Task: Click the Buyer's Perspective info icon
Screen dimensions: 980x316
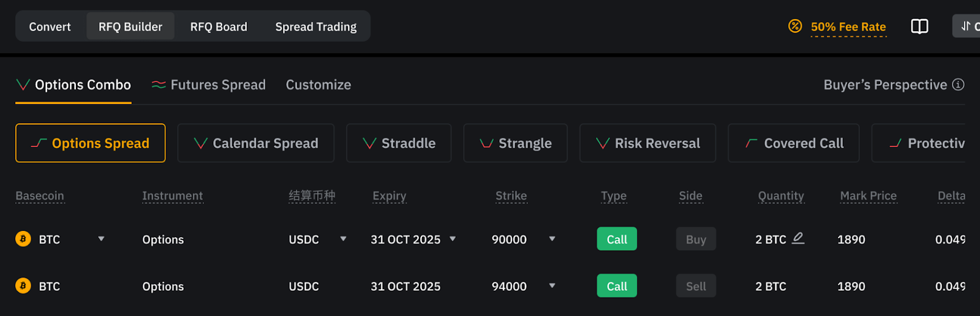Action: (959, 85)
